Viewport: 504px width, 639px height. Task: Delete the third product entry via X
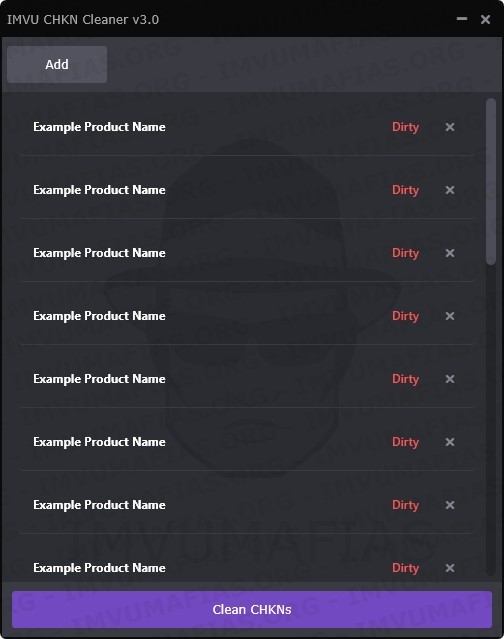point(449,253)
